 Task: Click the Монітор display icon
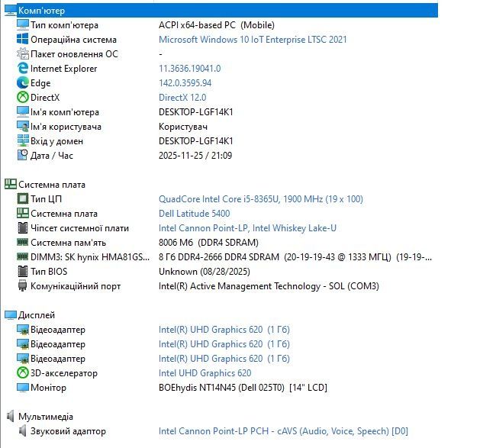(22, 388)
